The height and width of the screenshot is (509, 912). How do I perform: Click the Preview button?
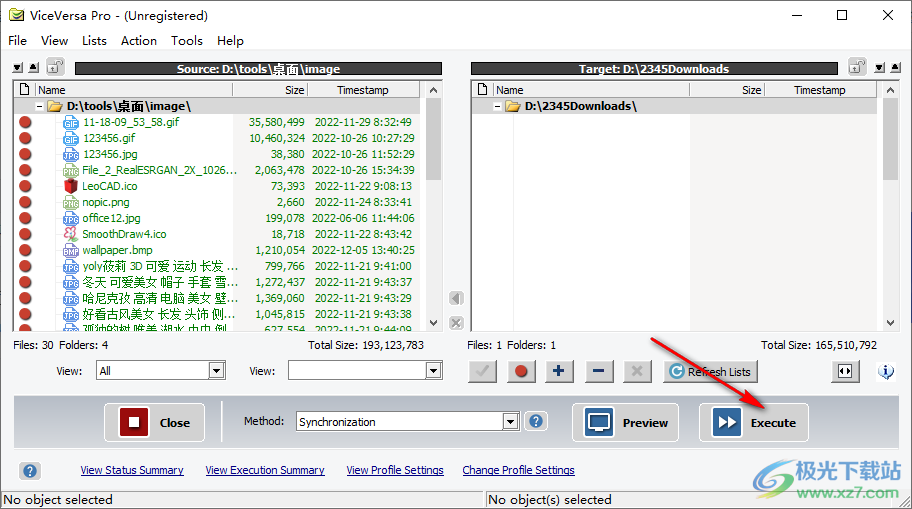(625, 422)
